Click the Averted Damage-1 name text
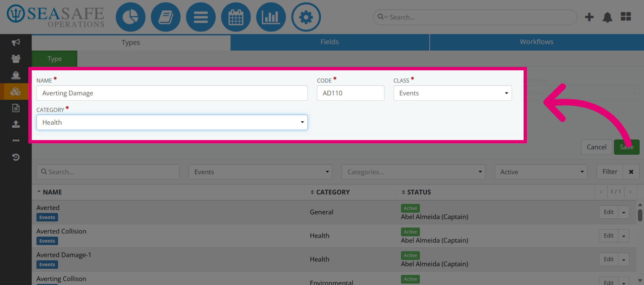The width and height of the screenshot is (644, 285). [64, 255]
